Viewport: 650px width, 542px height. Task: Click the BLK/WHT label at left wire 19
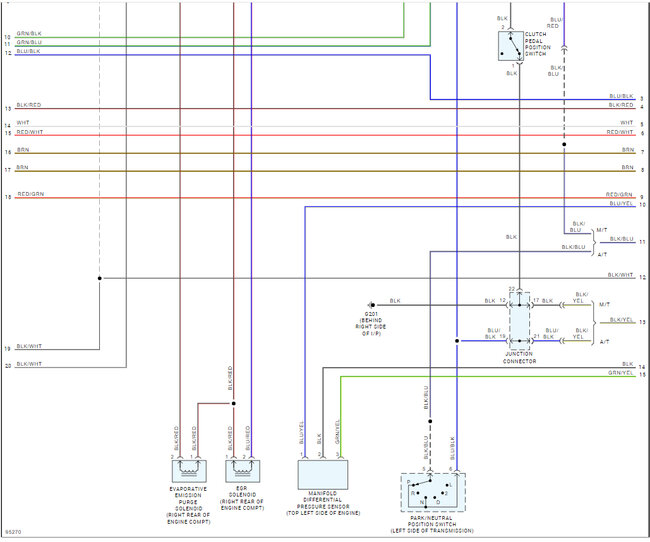[x=29, y=346]
